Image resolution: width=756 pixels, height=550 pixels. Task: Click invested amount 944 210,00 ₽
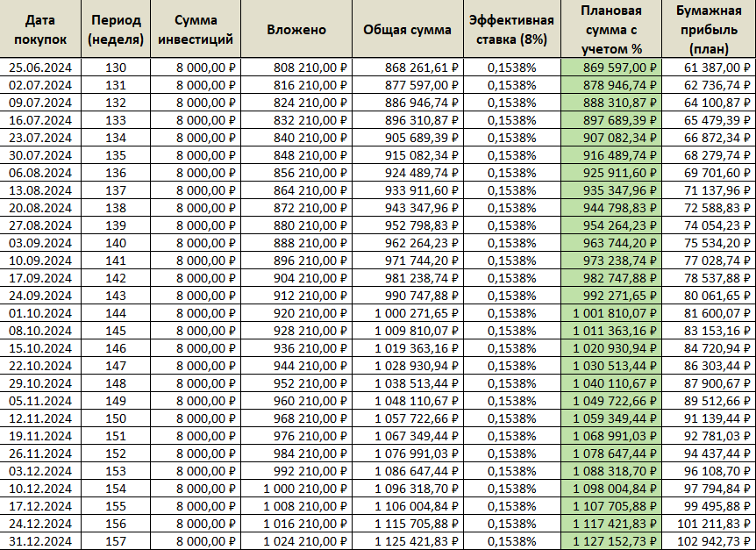(x=296, y=366)
